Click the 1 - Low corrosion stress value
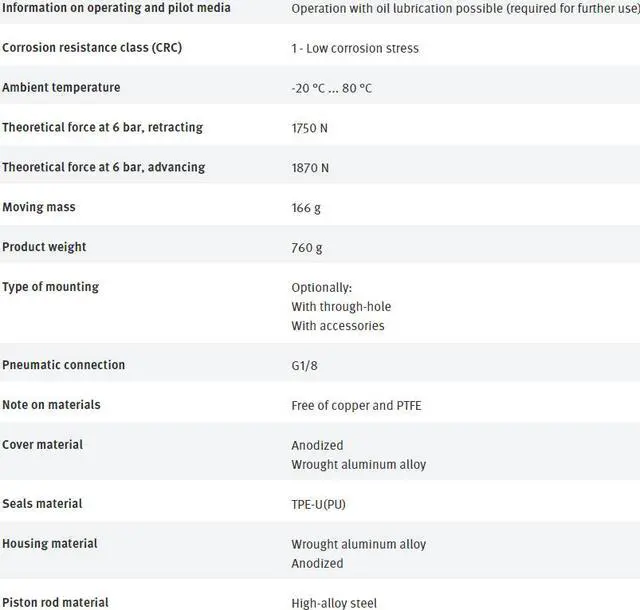This screenshot has width=640, height=610. coord(355,48)
